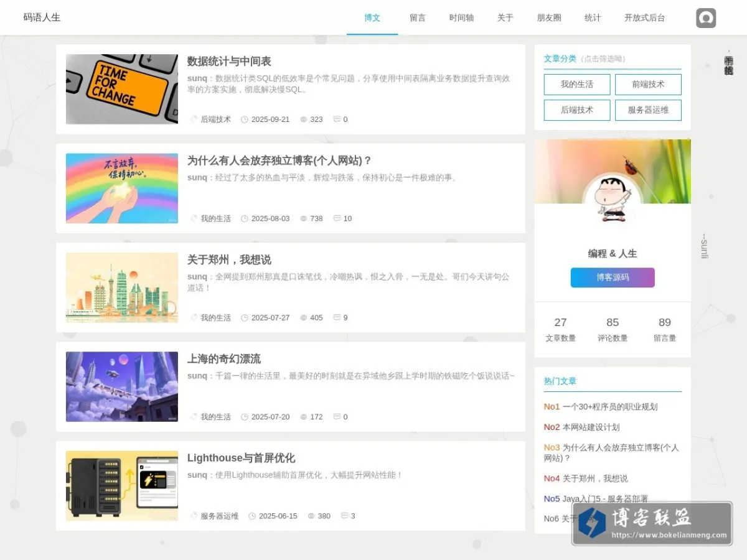This screenshot has height=560, width=747.
Task: Click eye views icon beside 405
Action: (304, 317)
